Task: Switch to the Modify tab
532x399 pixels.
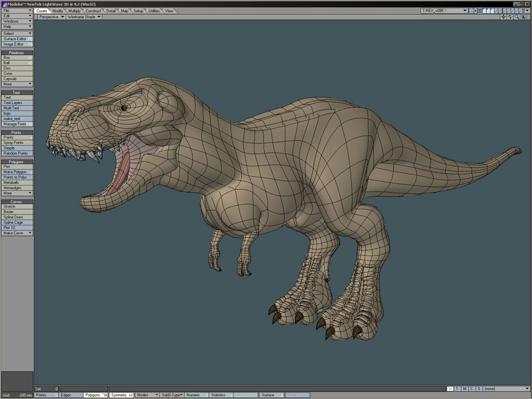Action: [58, 11]
